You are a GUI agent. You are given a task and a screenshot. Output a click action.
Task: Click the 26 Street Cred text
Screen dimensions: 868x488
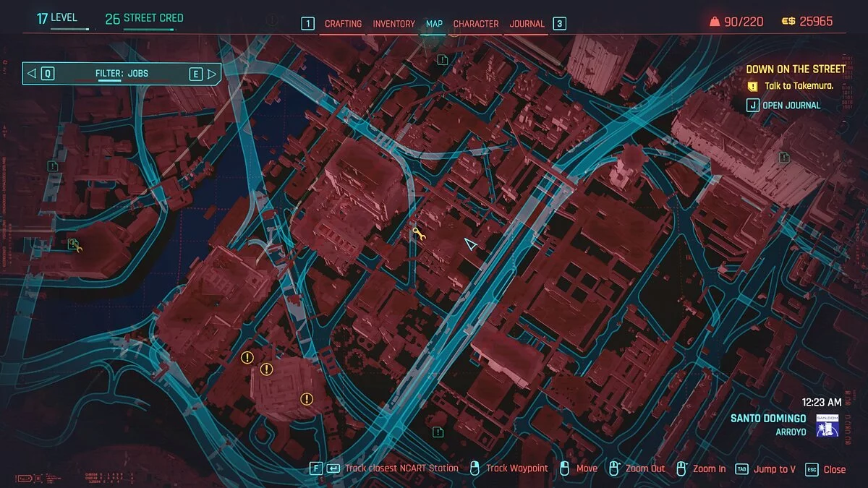[144, 18]
